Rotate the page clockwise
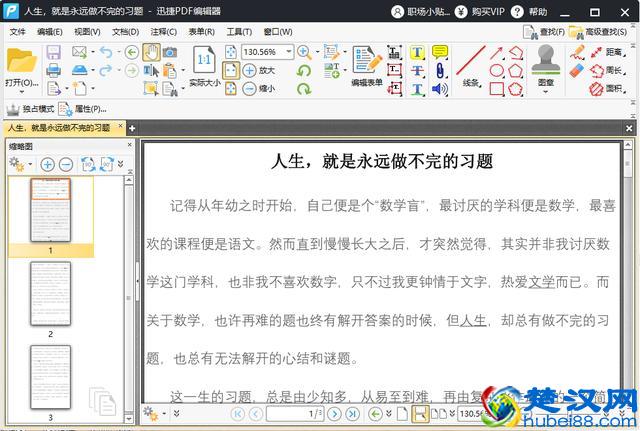Screen dimensions: 640x431 click(x=304, y=88)
